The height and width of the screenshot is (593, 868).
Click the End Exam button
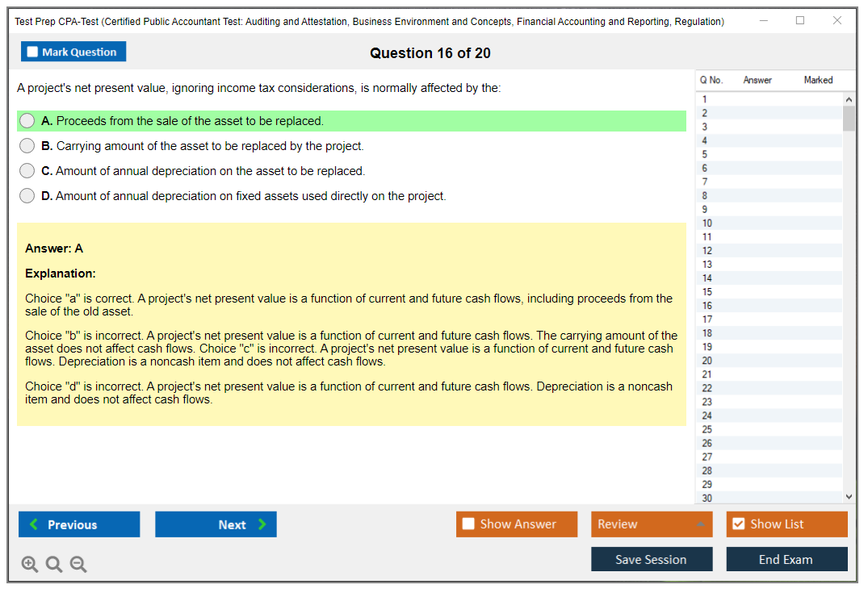coord(786,559)
